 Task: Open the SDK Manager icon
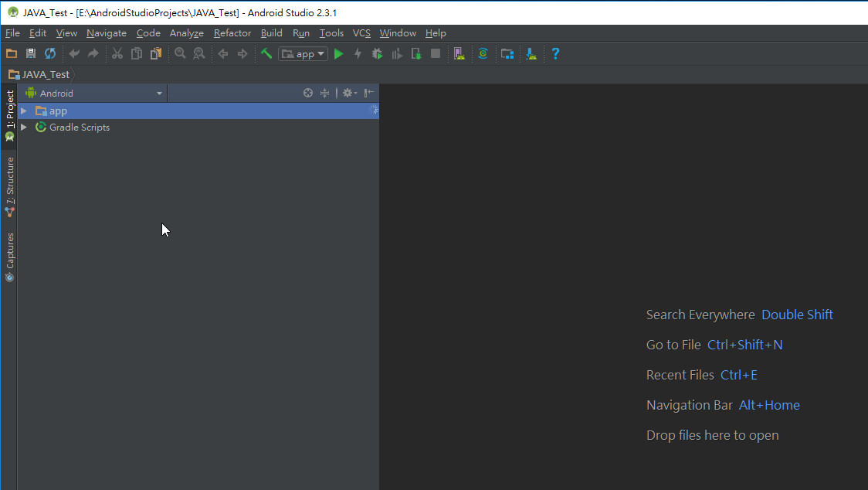point(531,54)
